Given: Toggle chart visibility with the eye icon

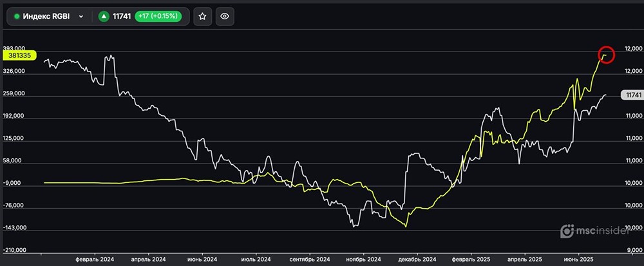Looking at the screenshot, I should (x=224, y=17).
